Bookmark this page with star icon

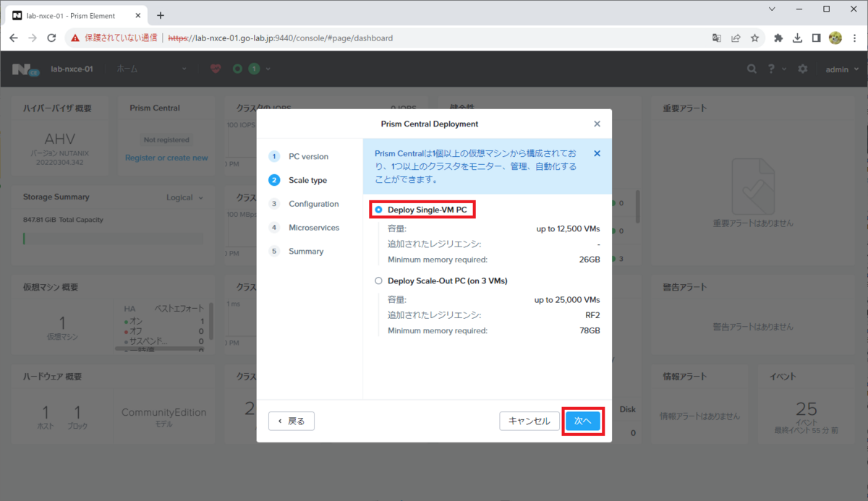(754, 38)
